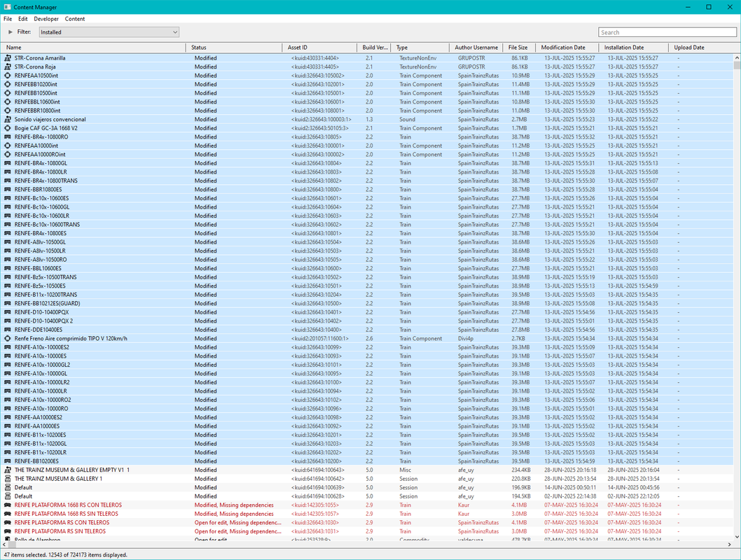The image size is (741, 560).
Task: Click the train icon beside RENFE PLATAFORMA 1668 RS CON TELEROS
Action: click(8, 505)
